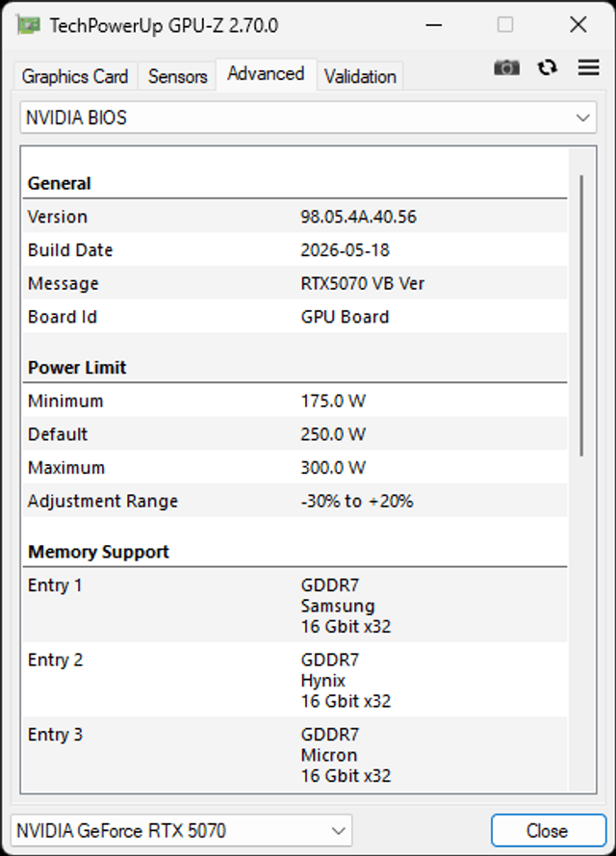
Task: Click the -30% to +20% range value
Action: [357, 501]
